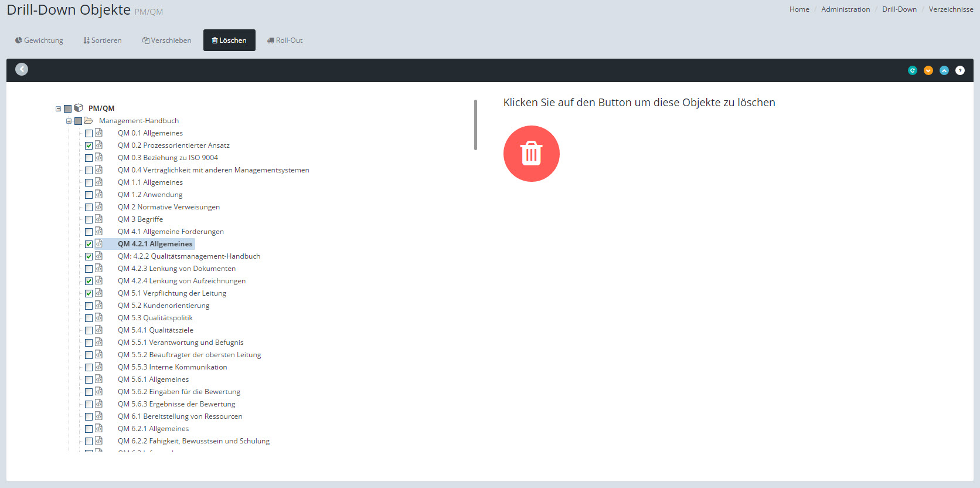Click the orange down-arrow circle icon
The image size is (980, 488).
click(x=928, y=70)
